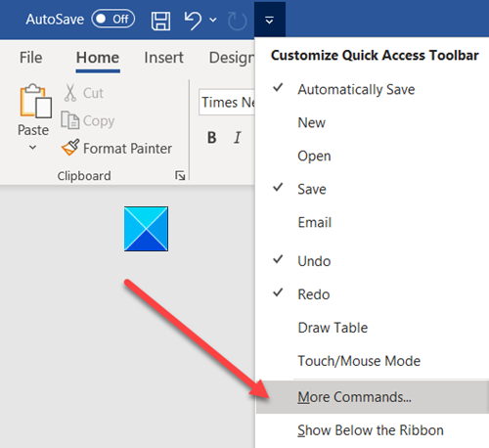Click the greyed Redo icon in title bar
The height and width of the screenshot is (448, 489).
[x=237, y=22]
